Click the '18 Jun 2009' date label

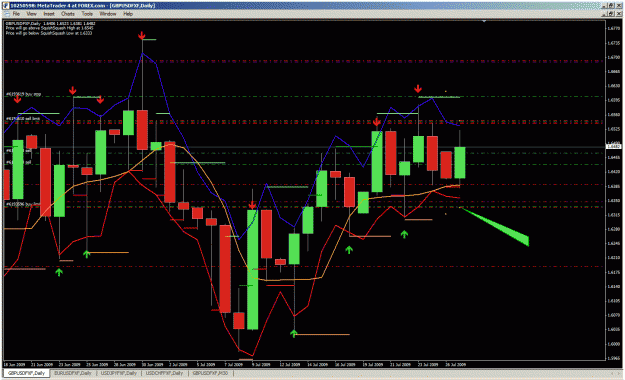pos(14,364)
